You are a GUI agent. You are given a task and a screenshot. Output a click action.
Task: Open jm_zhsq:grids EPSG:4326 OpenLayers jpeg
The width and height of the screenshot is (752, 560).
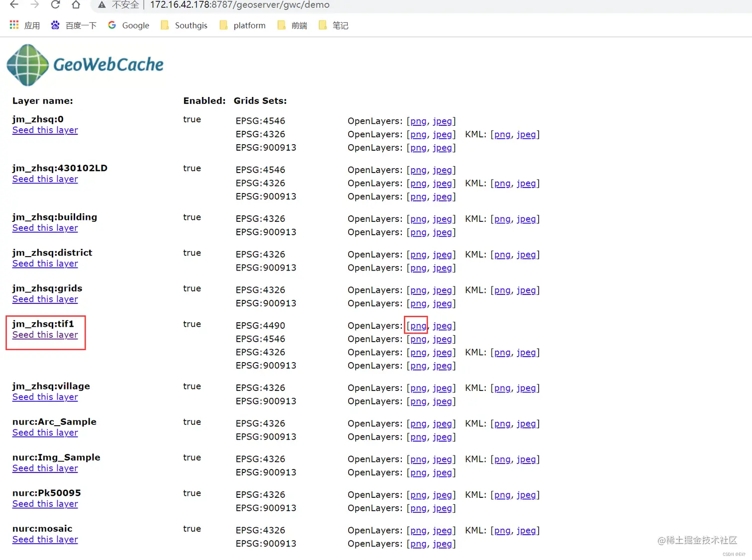coord(442,290)
